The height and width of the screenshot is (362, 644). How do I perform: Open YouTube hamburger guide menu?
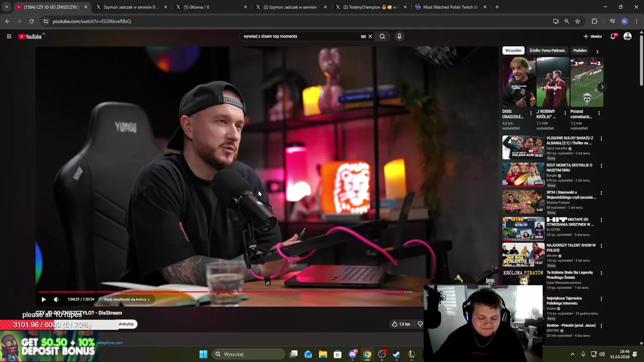9,36
